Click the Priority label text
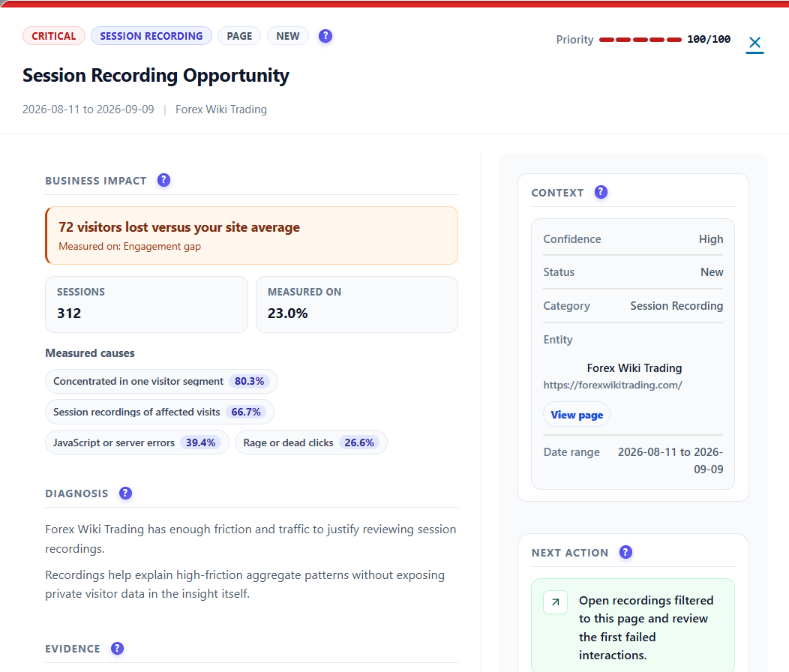 (x=574, y=40)
